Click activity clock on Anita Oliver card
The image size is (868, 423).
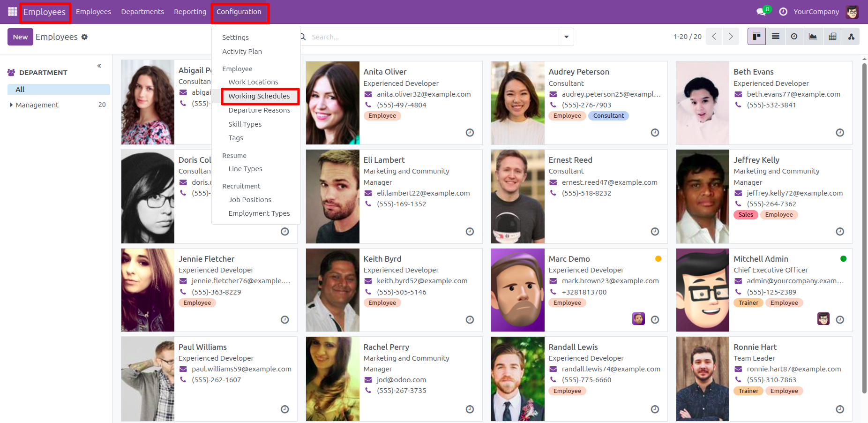(x=470, y=133)
